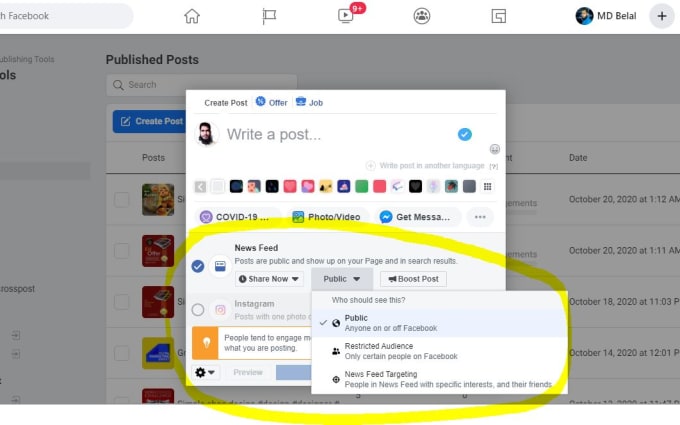
Task: Click the Get Messages option
Action: click(418, 217)
